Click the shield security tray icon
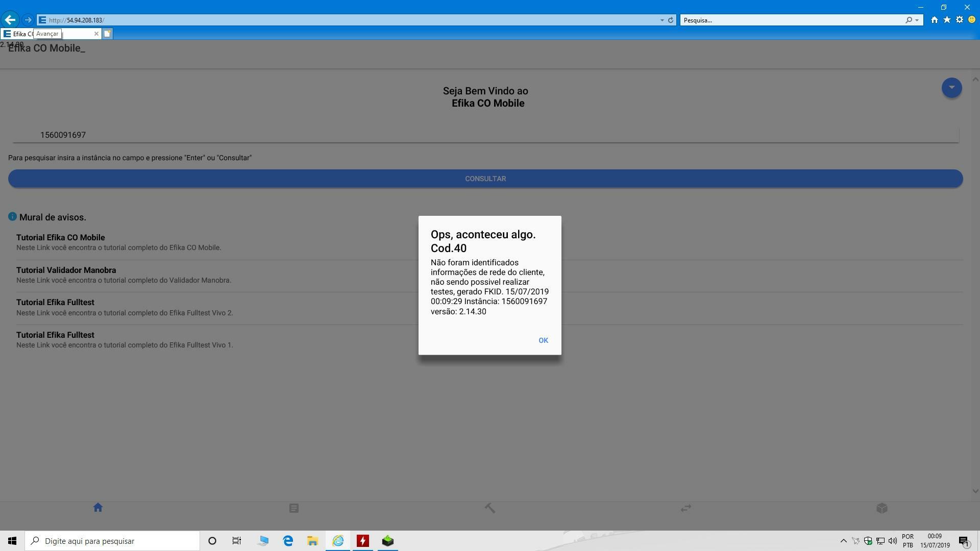The width and height of the screenshot is (980, 551). click(868, 541)
